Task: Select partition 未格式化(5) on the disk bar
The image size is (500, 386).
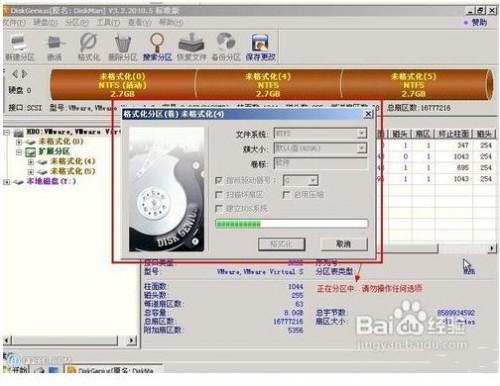Action: point(413,85)
